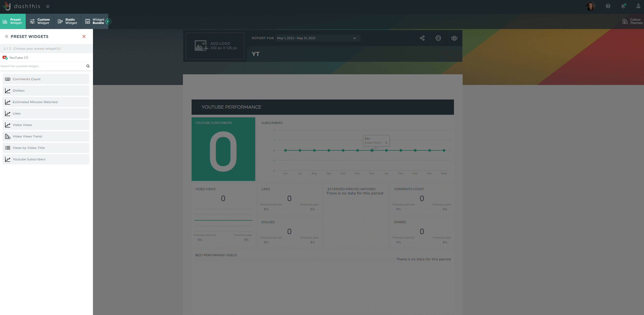Add the Youtube Subscribers widget
The width and height of the screenshot is (644, 315).
click(x=46, y=159)
